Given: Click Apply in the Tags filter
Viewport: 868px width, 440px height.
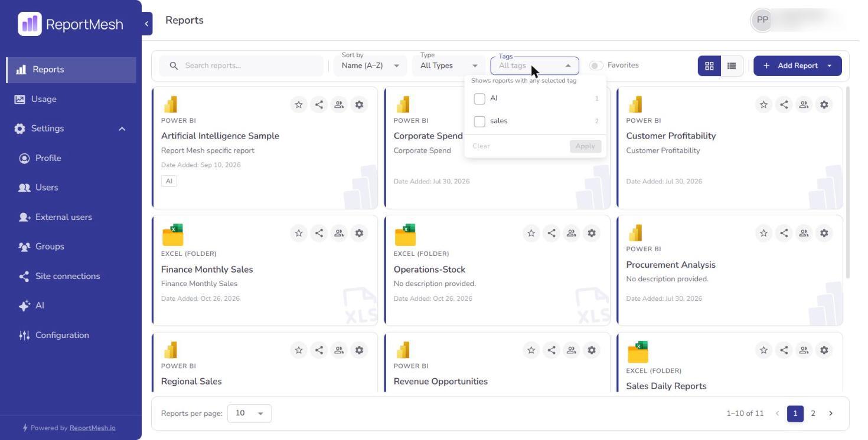Looking at the screenshot, I should (585, 146).
